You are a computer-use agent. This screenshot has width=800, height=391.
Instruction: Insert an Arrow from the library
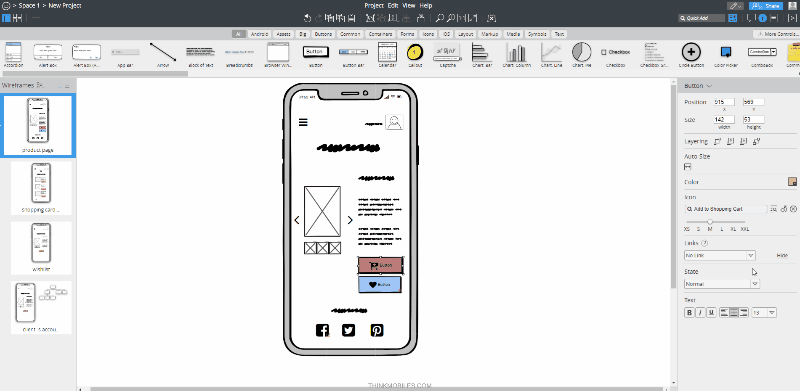(x=163, y=55)
